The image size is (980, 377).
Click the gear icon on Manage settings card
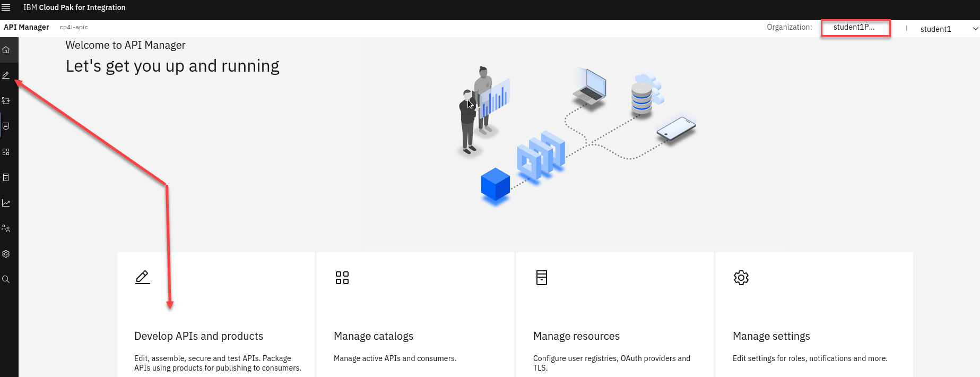coord(741,278)
